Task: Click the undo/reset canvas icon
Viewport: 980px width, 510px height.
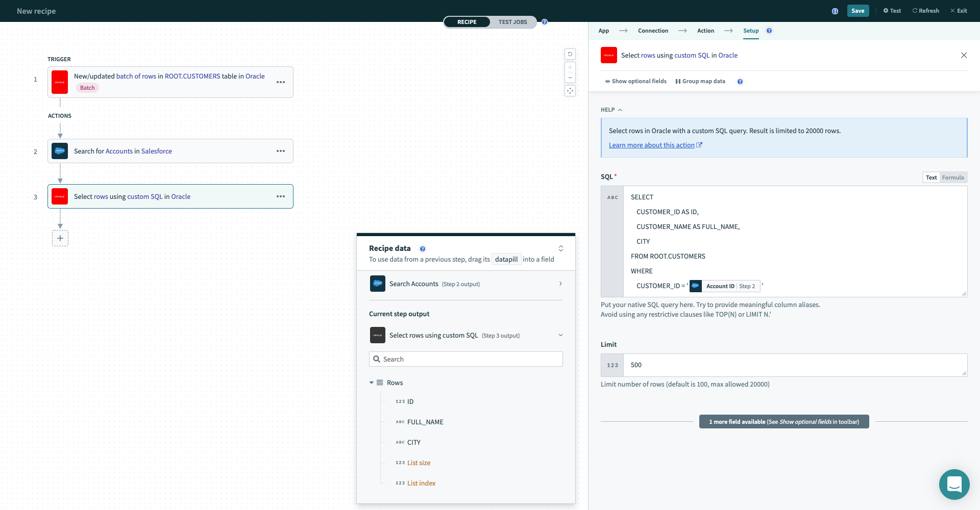Action: [x=570, y=54]
